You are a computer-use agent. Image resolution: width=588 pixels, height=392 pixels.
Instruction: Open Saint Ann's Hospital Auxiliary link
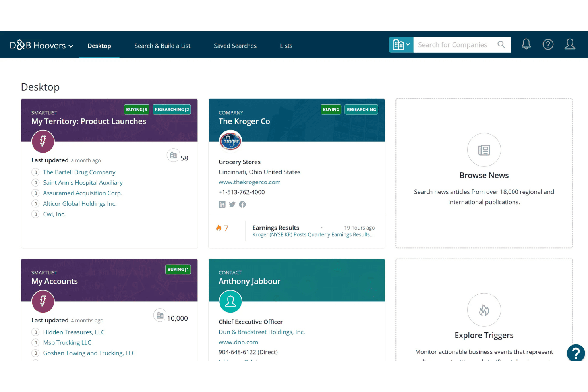[83, 182]
